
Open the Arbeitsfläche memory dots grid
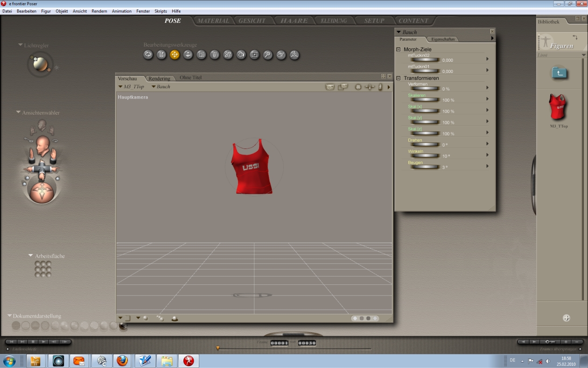coord(43,269)
